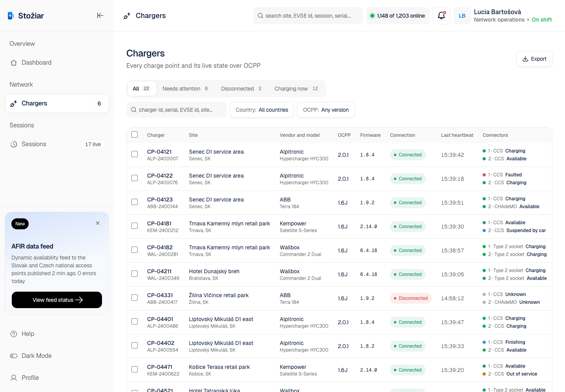Click the LB user avatar

click(462, 16)
